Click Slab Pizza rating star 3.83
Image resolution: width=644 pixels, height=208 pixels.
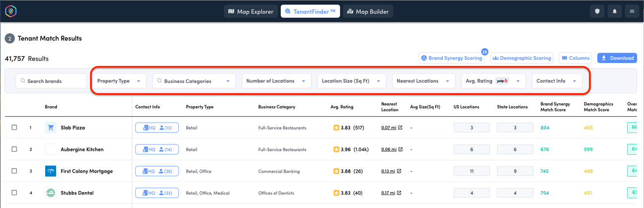tap(336, 128)
